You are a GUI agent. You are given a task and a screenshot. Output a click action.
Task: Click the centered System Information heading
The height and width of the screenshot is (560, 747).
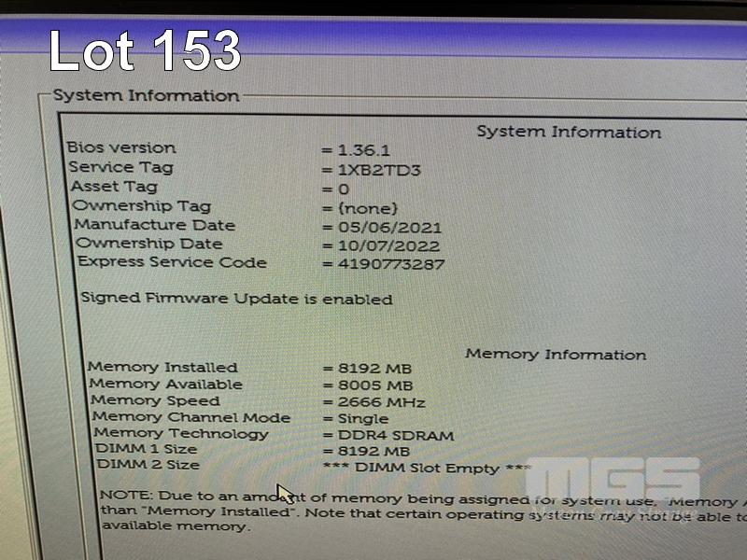pos(569,132)
